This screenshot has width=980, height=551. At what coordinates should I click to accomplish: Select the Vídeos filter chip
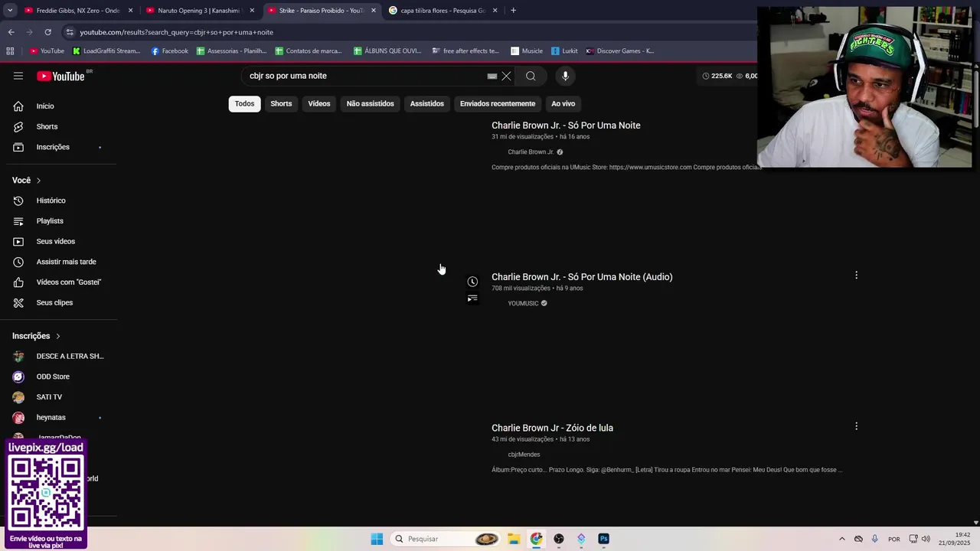click(x=319, y=104)
